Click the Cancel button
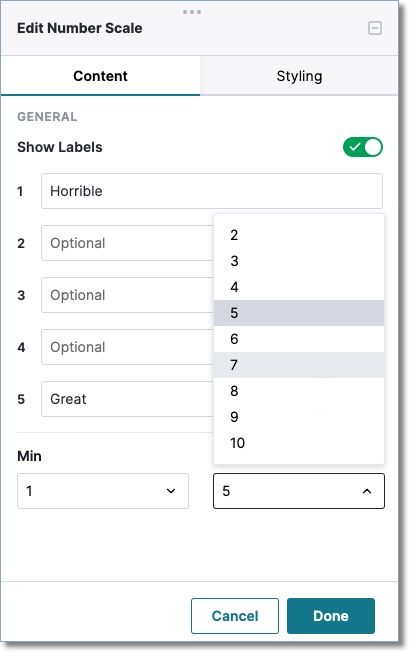The width and height of the screenshot is (409, 652). point(235,616)
